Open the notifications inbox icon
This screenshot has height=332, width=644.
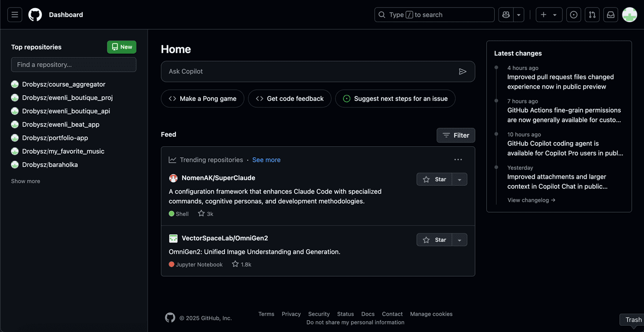[x=611, y=15]
